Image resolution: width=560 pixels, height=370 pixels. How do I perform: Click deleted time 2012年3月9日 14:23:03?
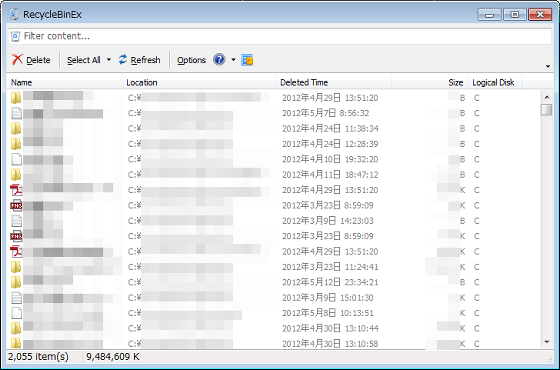[x=328, y=221]
